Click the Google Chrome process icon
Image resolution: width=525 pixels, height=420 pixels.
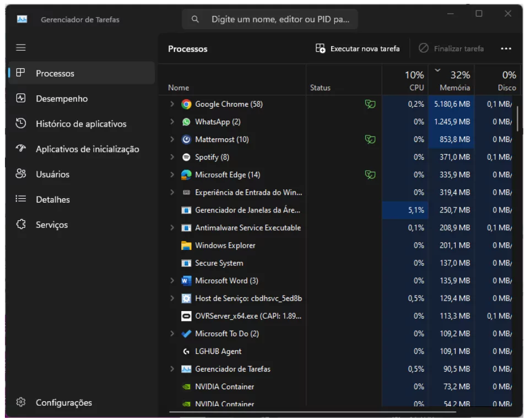pos(186,104)
